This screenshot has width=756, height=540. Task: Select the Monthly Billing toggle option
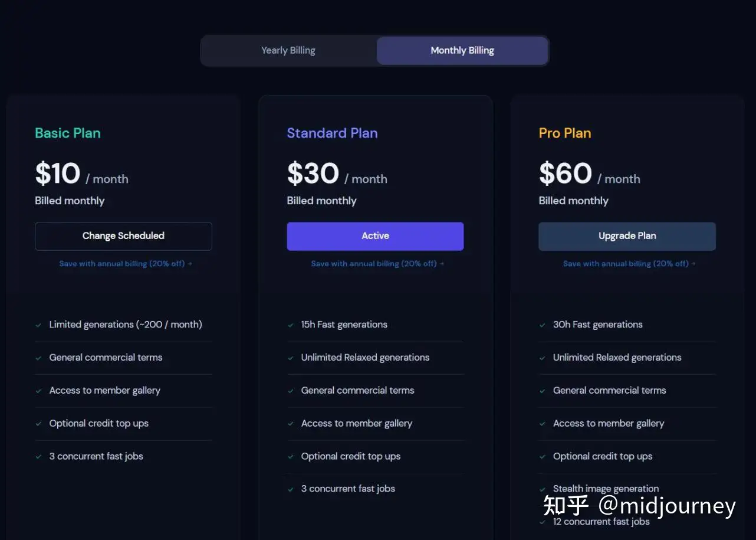pos(462,50)
